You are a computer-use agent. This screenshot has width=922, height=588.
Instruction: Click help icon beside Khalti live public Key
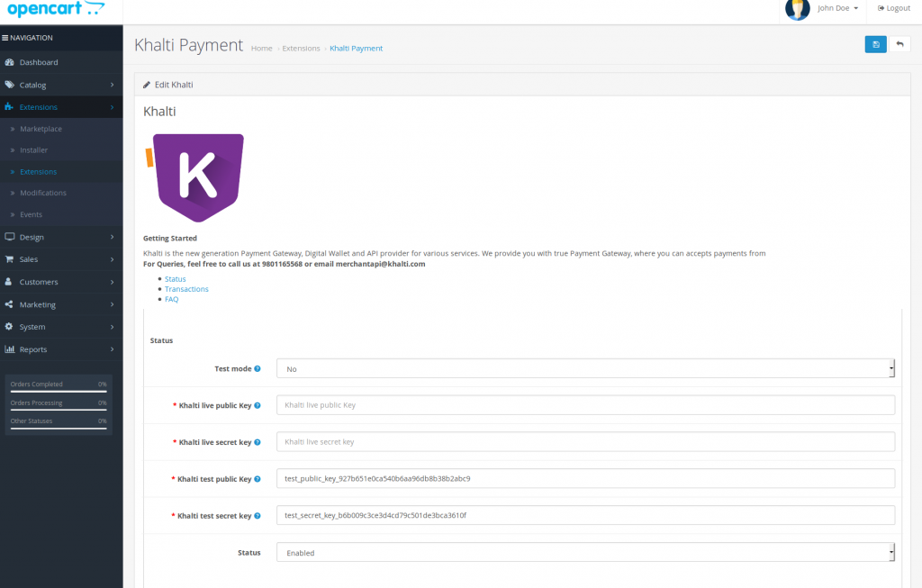pyautogui.click(x=258, y=405)
